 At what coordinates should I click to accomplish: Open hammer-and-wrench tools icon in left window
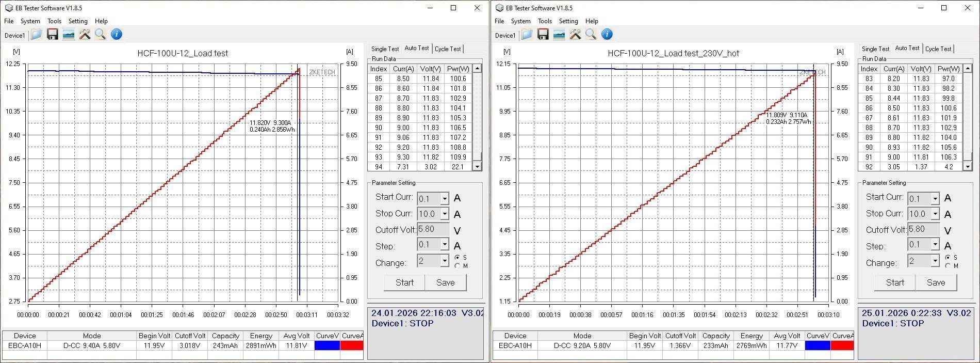point(85,35)
